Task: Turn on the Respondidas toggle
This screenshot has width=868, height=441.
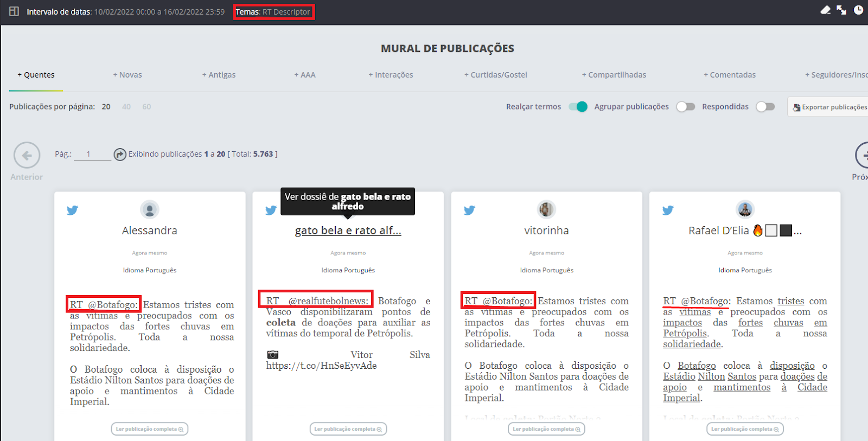Action: point(765,107)
